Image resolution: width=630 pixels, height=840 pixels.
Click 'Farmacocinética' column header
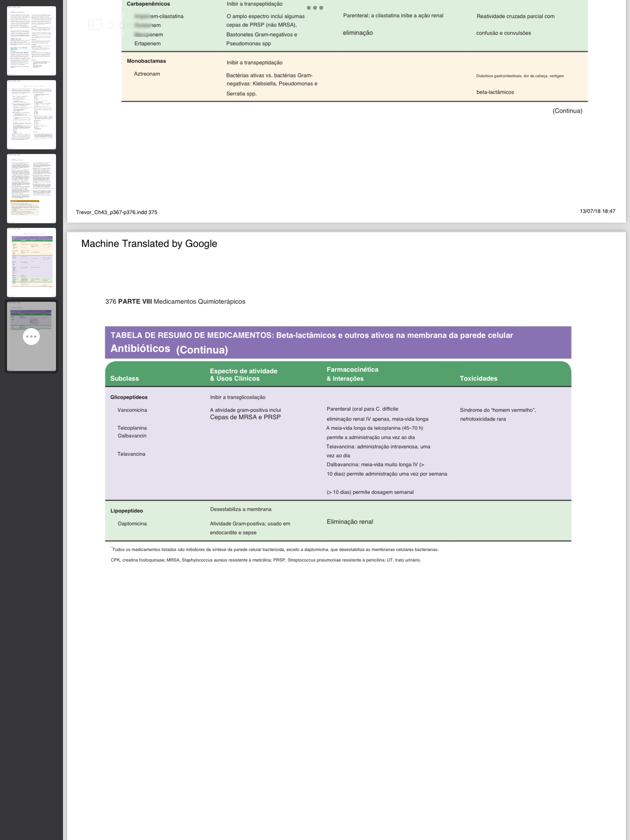pyautogui.click(x=352, y=369)
